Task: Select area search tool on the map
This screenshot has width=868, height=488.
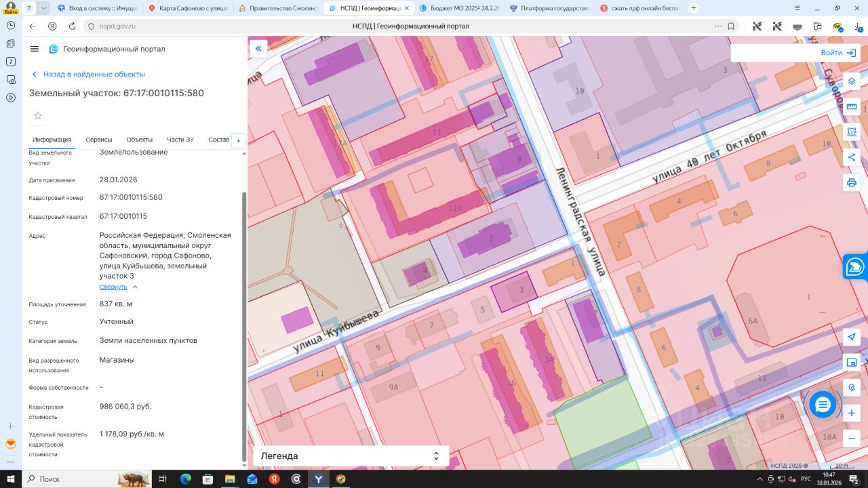Action: 852,132
